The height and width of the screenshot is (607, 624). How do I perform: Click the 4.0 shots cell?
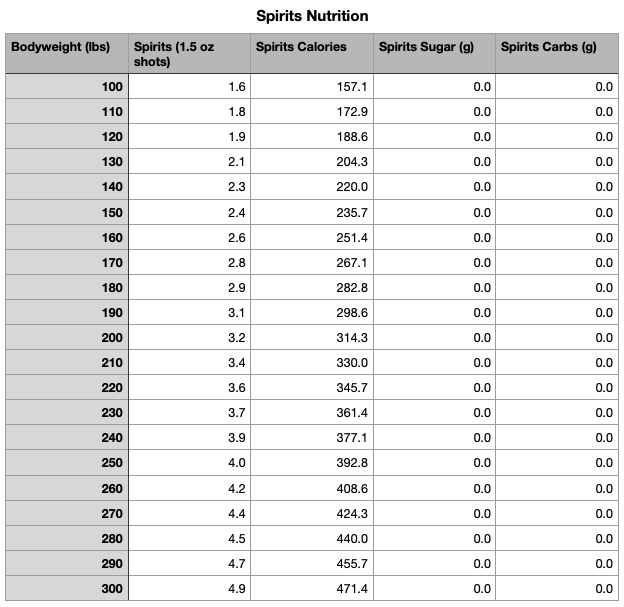[189, 463]
